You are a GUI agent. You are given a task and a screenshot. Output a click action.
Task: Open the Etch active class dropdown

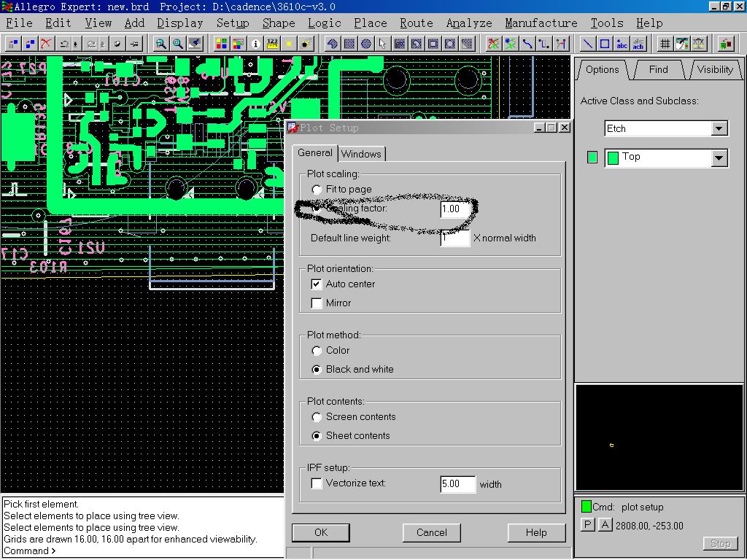[x=719, y=129]
